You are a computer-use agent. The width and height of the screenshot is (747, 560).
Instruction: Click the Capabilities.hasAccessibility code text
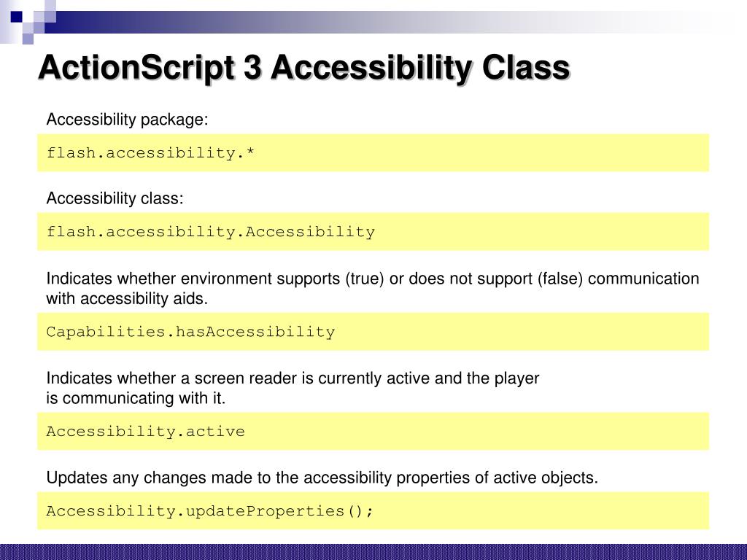point(190,332)
